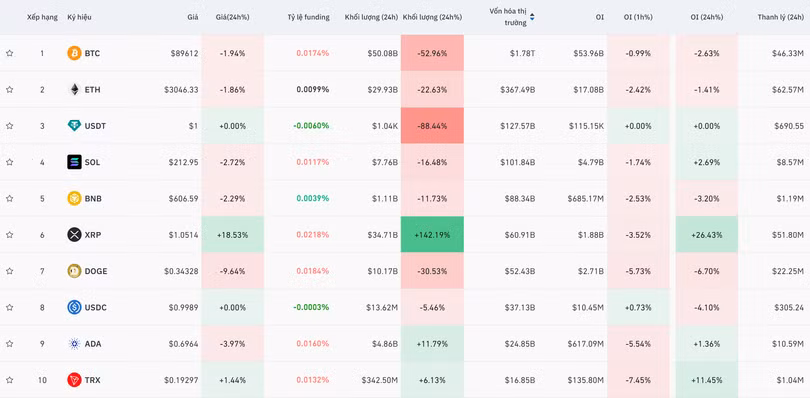This screenshot has width=810, height=398.
Task: Click ETH liquidation value $62.57M
Action: 788,89
